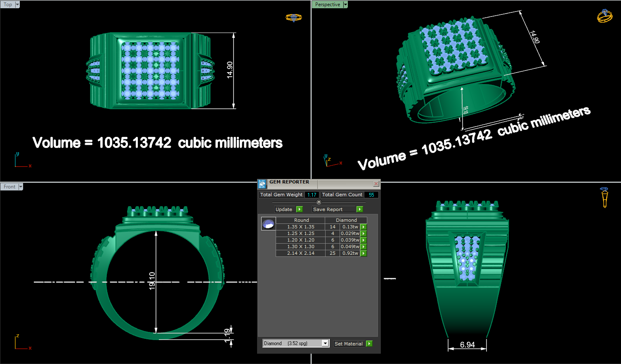Click the Save Report button

pos(333,209)
